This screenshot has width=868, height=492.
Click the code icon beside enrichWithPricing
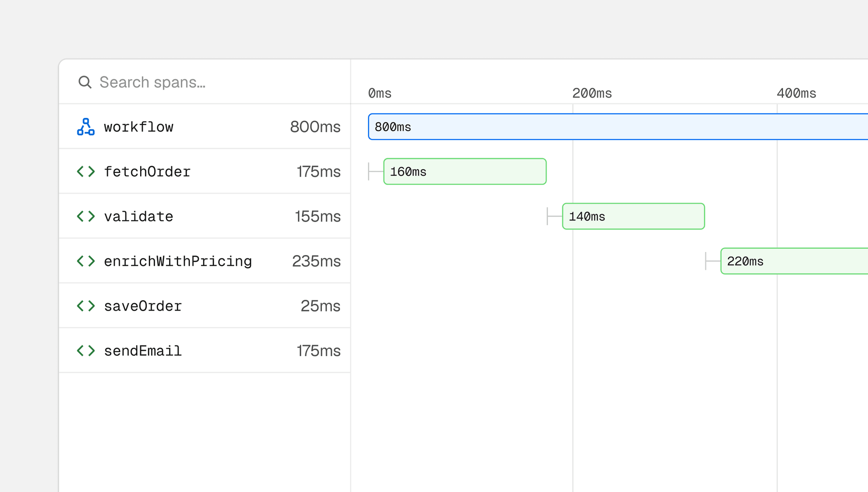[86, 261]
